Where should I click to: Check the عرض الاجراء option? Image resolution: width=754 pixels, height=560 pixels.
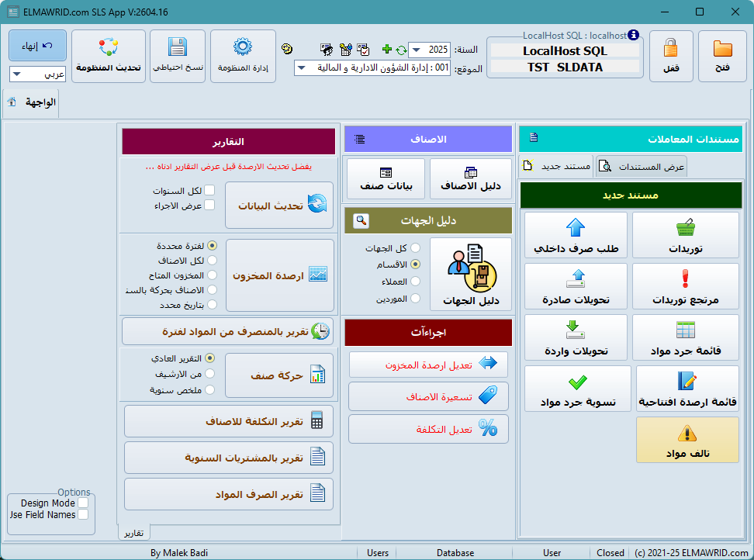click(210, 205)
